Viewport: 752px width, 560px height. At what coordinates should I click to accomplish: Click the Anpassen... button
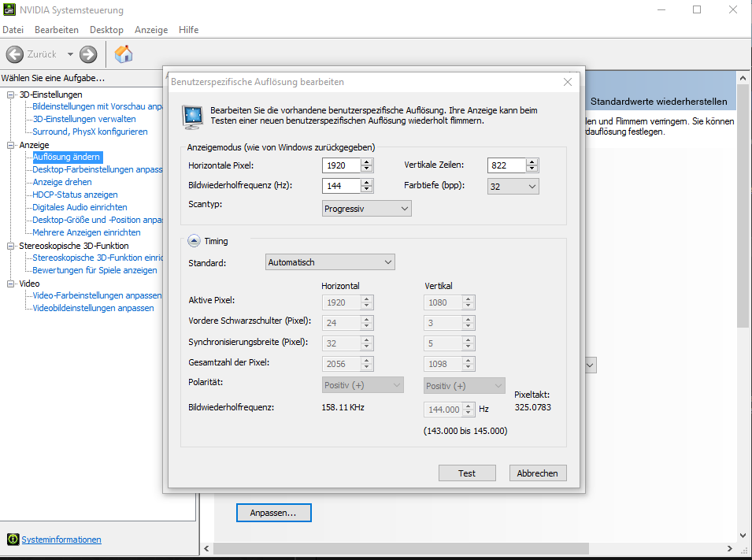point(273,513)
